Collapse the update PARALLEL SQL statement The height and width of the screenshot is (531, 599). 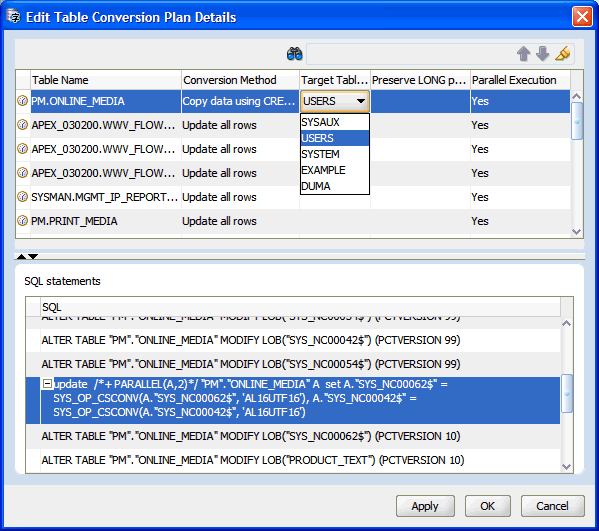point(47,384)
